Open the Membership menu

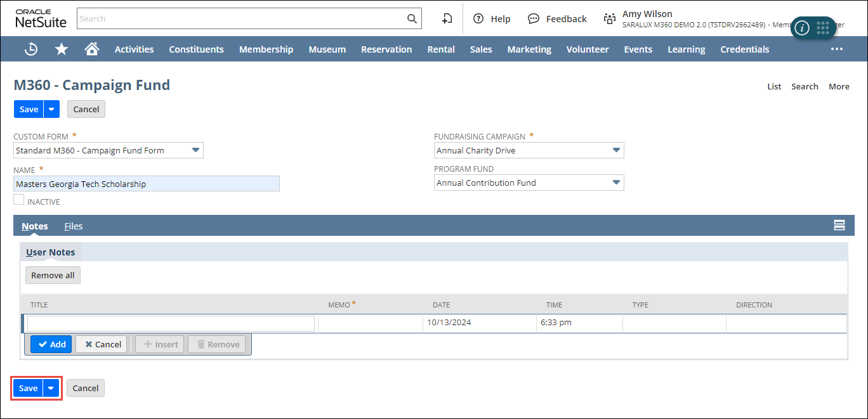[x=266, y=49]
